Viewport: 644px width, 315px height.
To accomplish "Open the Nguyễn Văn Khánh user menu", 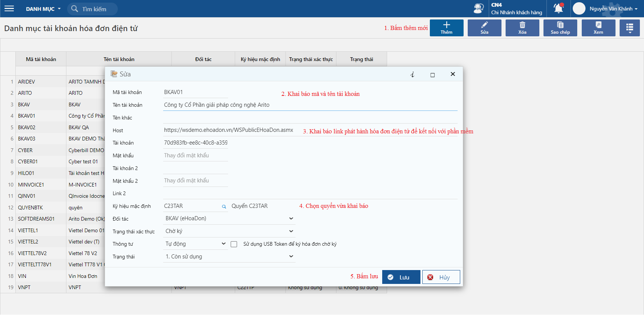I will (x=613, y=9).
